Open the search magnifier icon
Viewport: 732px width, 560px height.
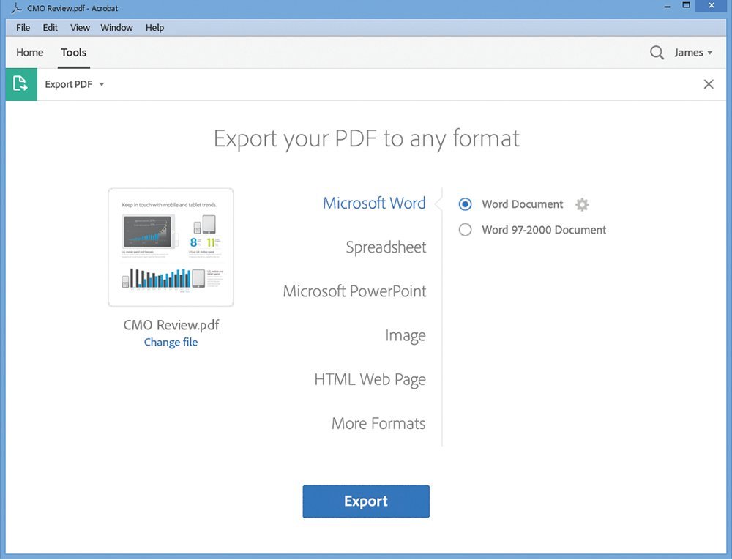[657, 52]
